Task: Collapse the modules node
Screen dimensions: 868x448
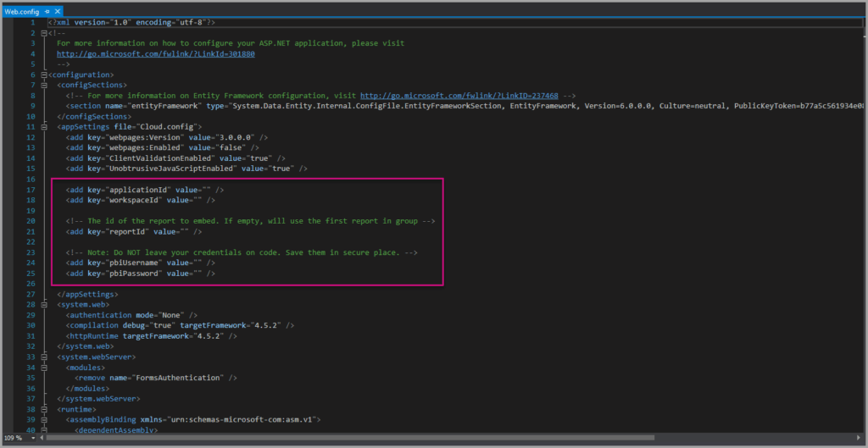Action: click(x=44, y=368)
